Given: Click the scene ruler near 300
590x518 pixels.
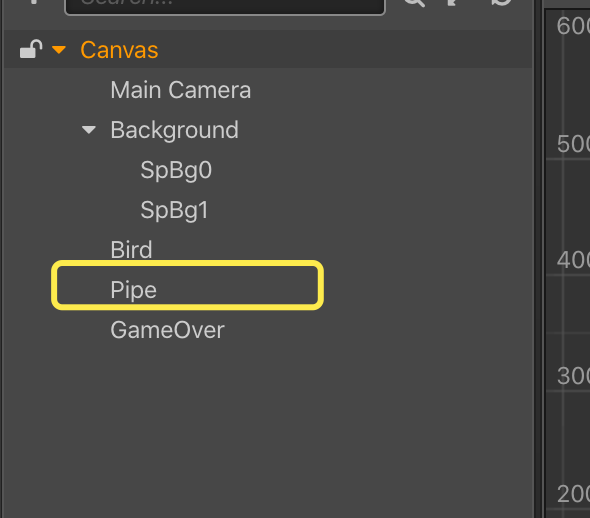Looking at the screenshot, I should point(573,375).
